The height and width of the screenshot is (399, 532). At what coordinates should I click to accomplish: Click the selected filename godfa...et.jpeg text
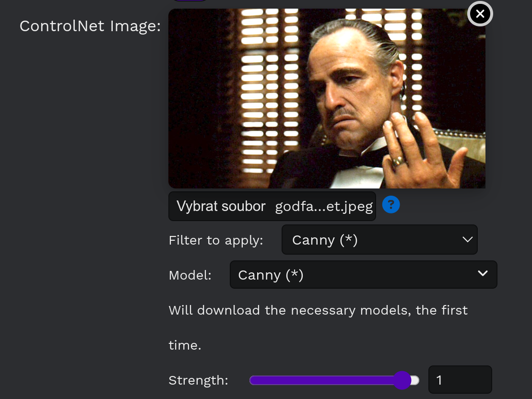[x=324, y=207]
